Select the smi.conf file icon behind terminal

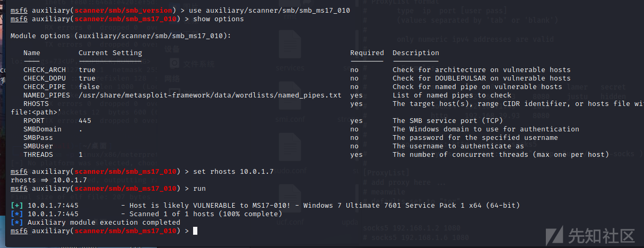point(290,102)
